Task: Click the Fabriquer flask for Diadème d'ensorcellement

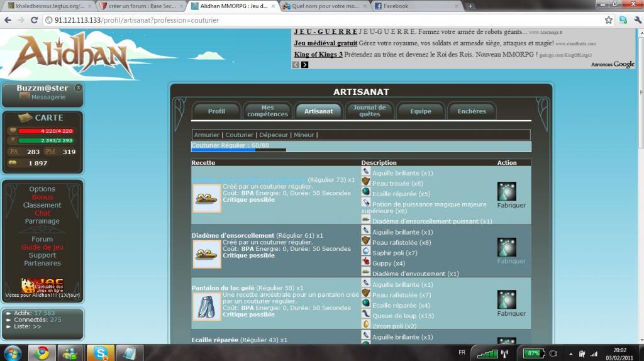Action: [506, 247]
